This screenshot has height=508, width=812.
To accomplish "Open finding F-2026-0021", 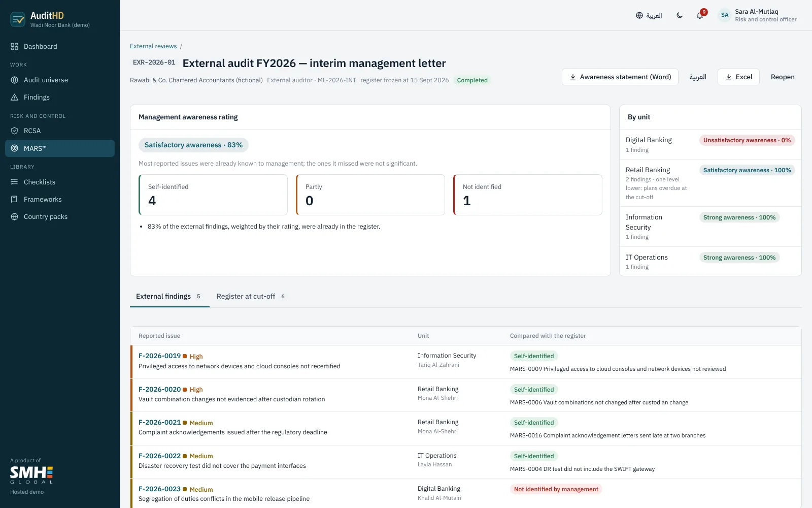I will (159, 423).
